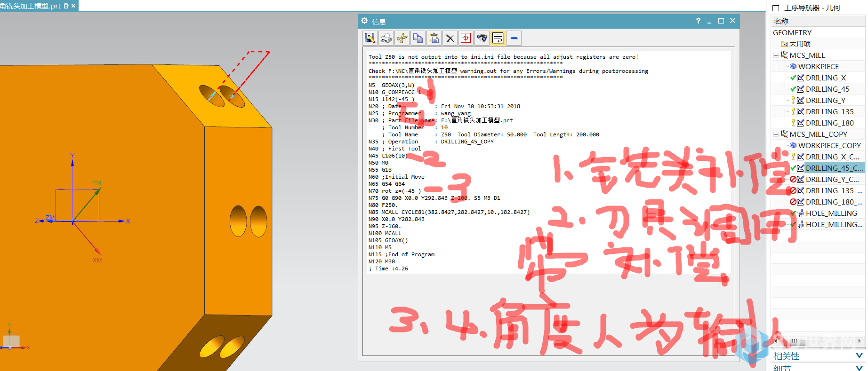Select the DRILLING_Y_C... operation

click(x=832, y=179)
